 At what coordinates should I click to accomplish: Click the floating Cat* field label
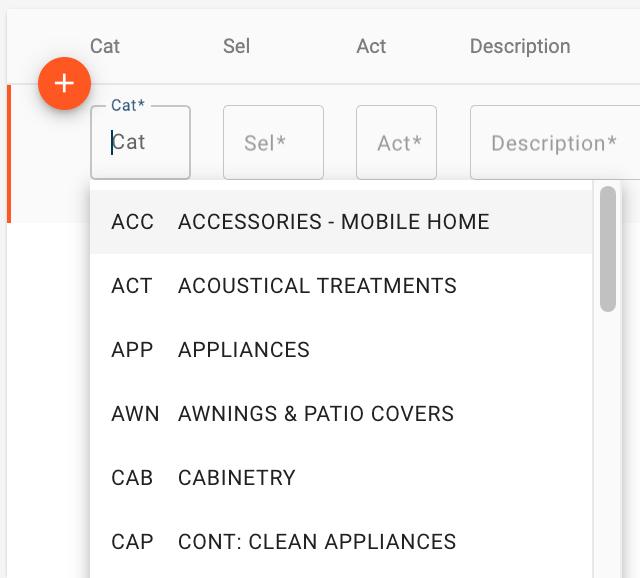(x=128, y=105)
